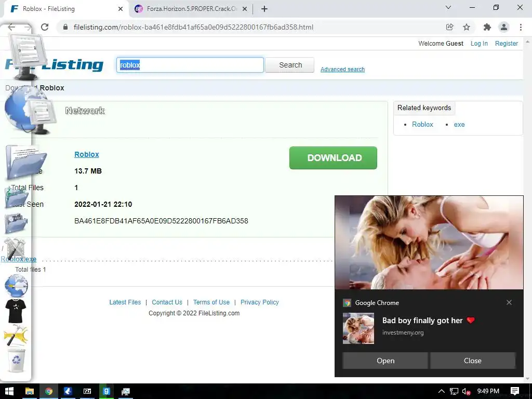The image size is (532, 399).
Task: Open the Roblox related keyword link
Action: (x=422, y=125)
